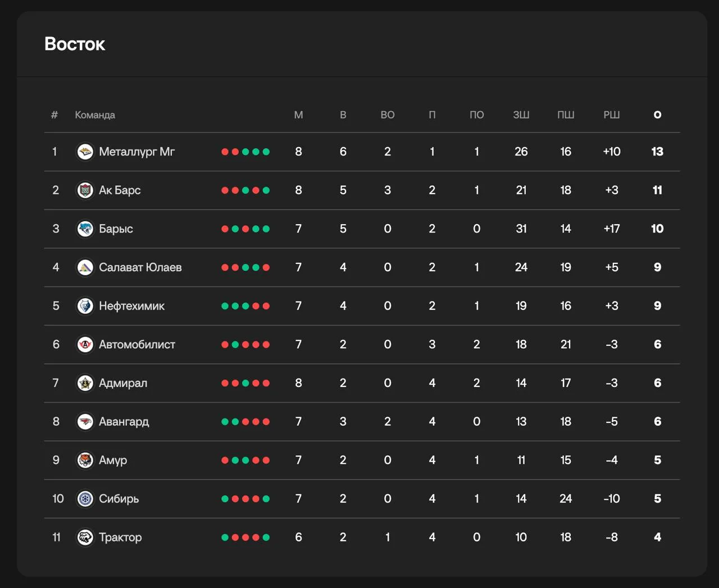This screenshot has height=588, width=719.
Task: Click the Авангард team logo
Action: coord(85,422)
